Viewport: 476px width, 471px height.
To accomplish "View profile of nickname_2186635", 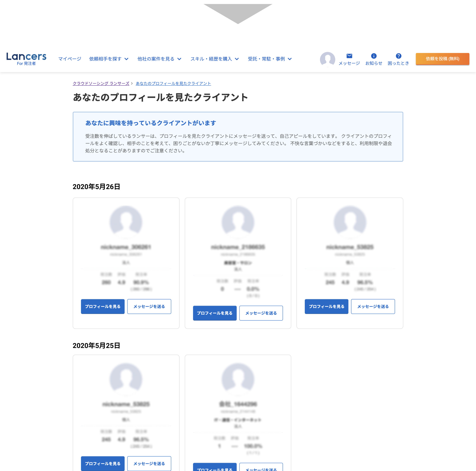I will [215, 313].
